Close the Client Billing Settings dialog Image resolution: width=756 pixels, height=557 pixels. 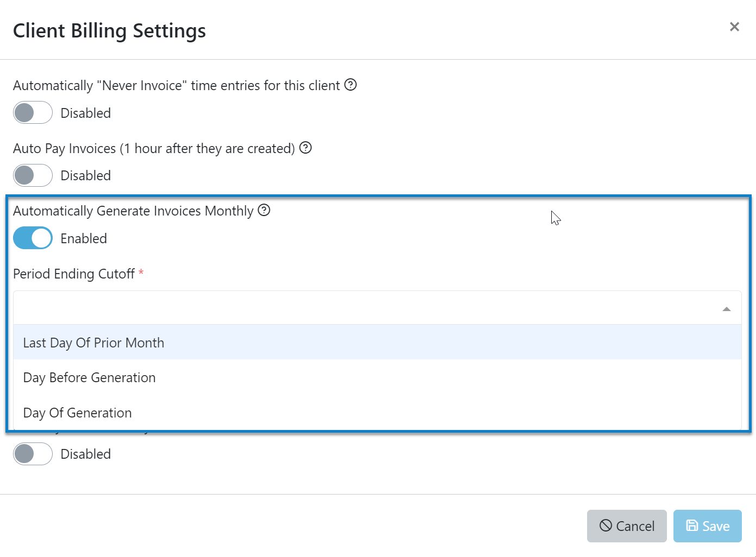coord(734,26)
